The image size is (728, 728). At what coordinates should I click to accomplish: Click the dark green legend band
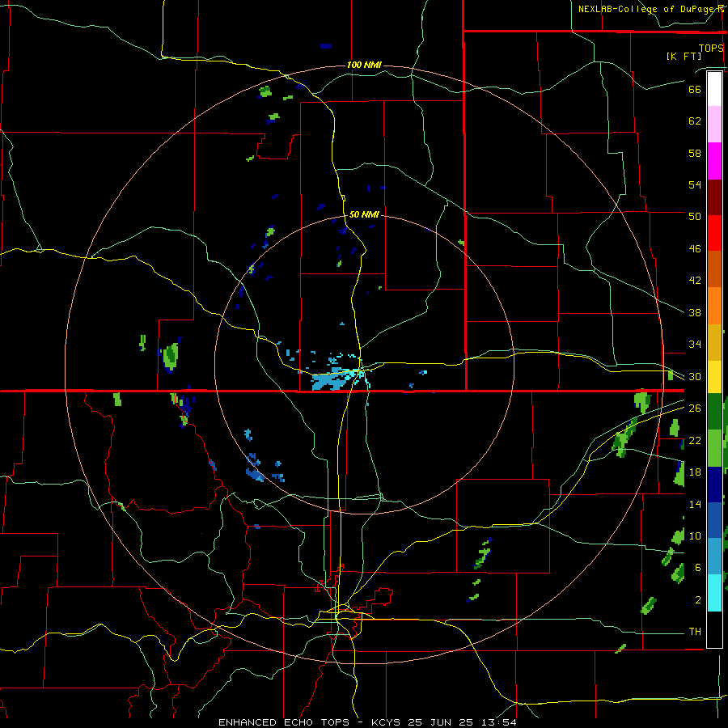pos(714,412)
